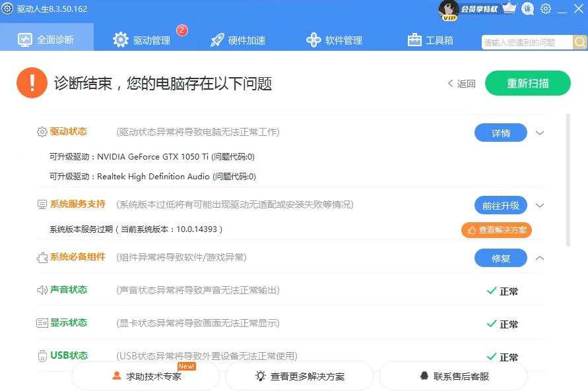Screen dimensions: 588x391
Task: Collapse the 驱动状态 section chevron
Action: tap(540, 133)
